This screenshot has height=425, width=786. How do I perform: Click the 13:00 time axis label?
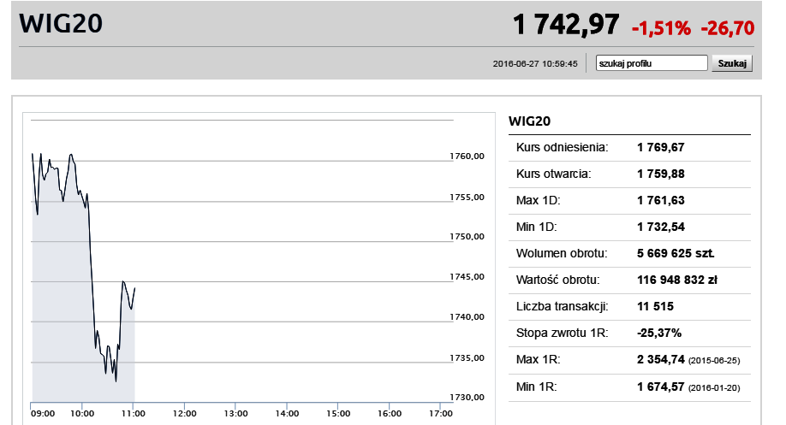[236, 414]
